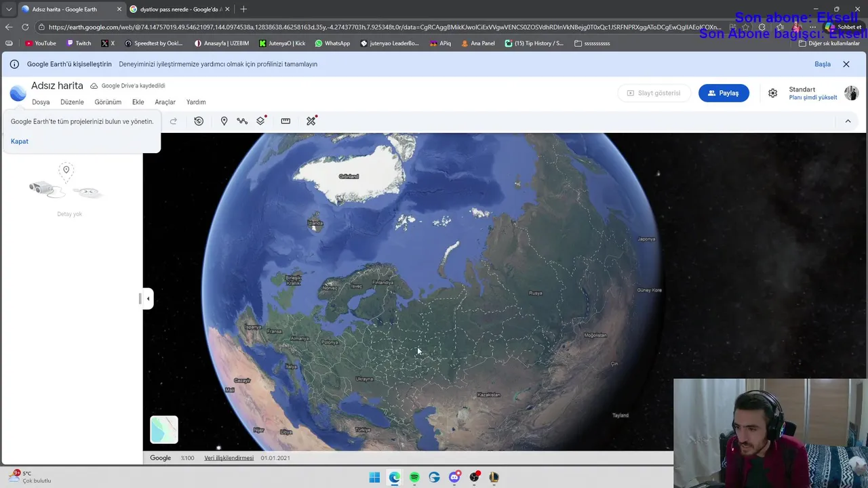Open the settings gear icon

coord(772,93)
